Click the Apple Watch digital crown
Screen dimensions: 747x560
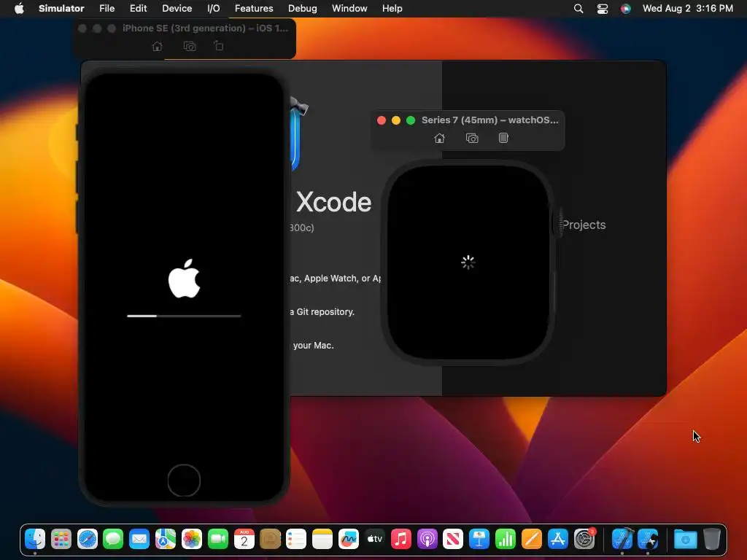coord(560,222)
